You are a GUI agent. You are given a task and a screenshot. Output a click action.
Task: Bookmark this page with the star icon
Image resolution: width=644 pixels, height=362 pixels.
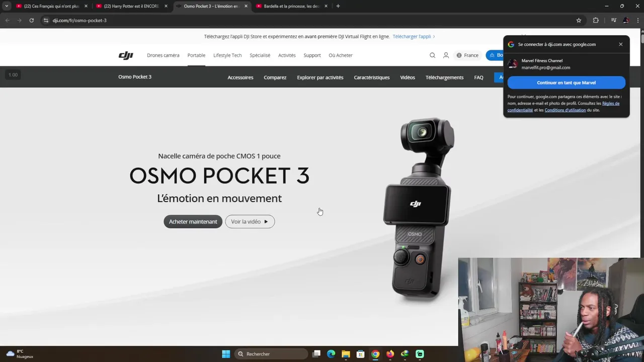(579, 20)
